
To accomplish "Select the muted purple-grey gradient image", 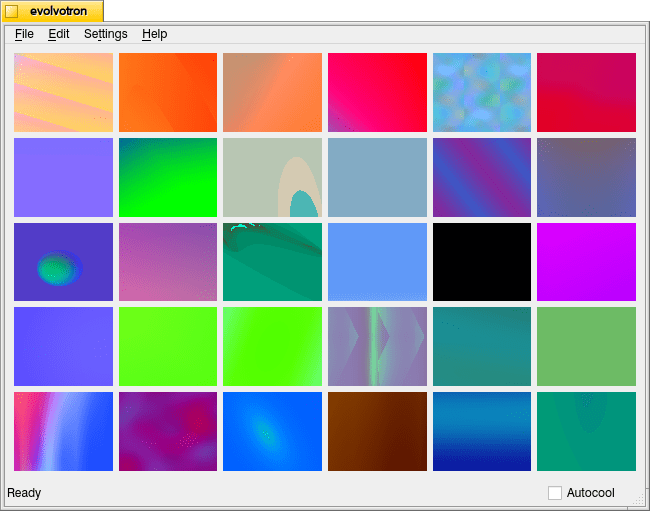I will point(586,177).
